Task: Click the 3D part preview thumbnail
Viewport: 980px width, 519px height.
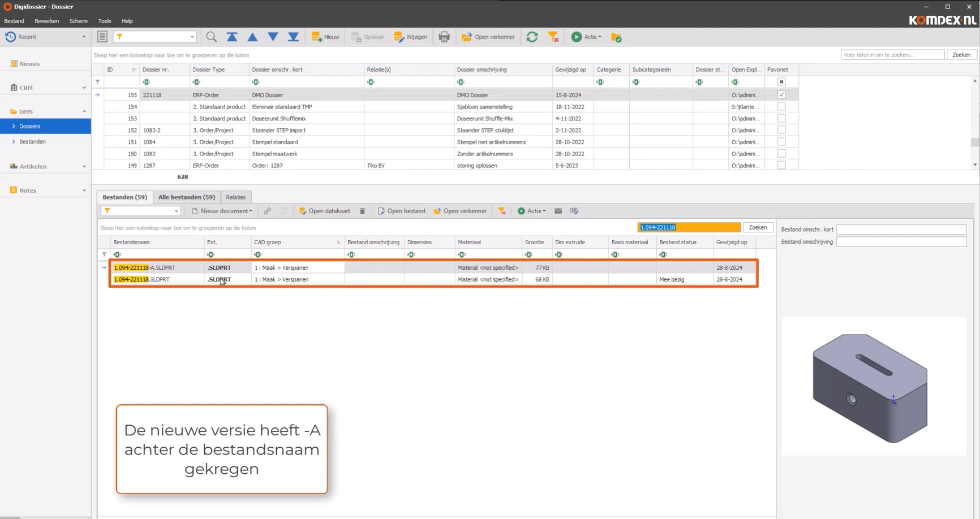Action: point(870,388)
